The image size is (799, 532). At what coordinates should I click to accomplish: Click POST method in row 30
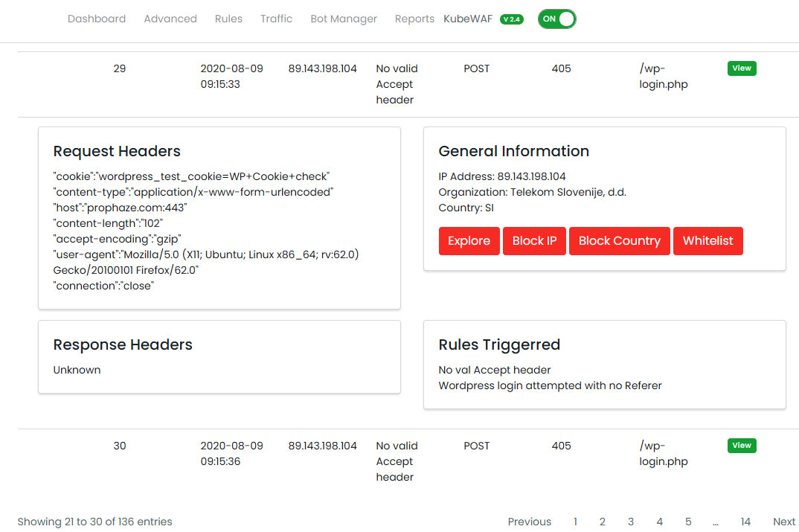[x=476, y=446]
